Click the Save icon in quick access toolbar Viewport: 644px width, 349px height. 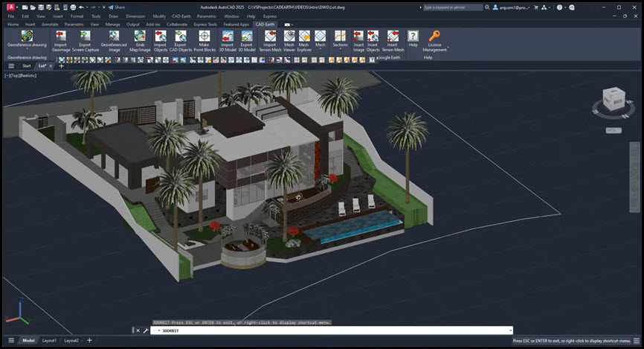point(41,7)
